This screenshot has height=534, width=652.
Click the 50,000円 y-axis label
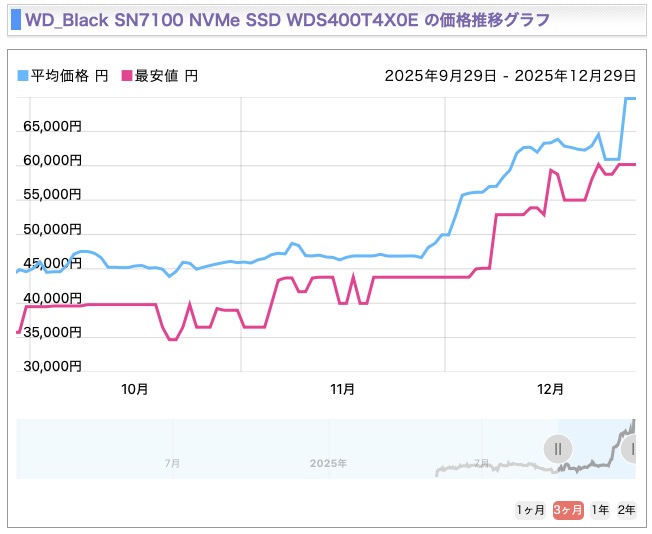click(x=50, y=229)
